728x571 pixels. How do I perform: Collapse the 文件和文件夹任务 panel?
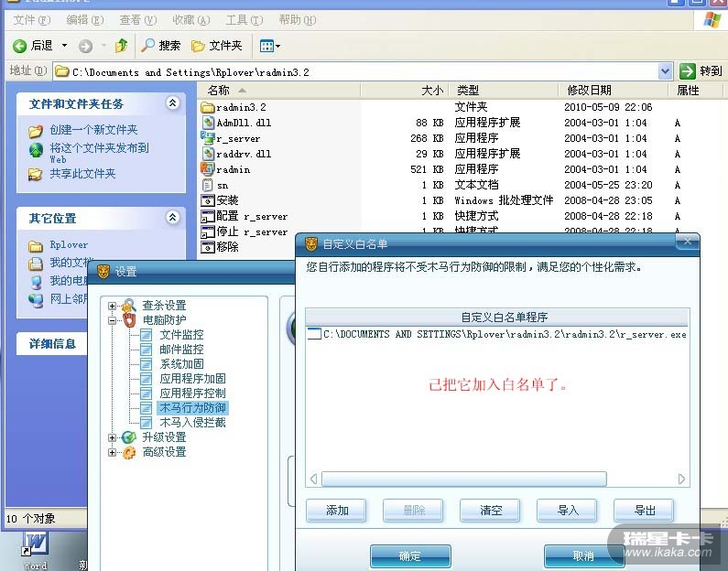pyautogui.click(x=173, y=103)
